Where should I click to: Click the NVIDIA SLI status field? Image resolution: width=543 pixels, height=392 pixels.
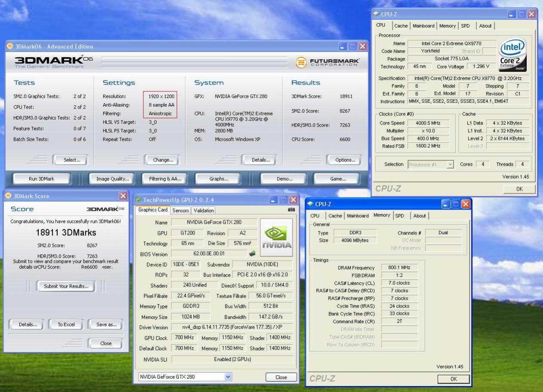pos(232,359)
